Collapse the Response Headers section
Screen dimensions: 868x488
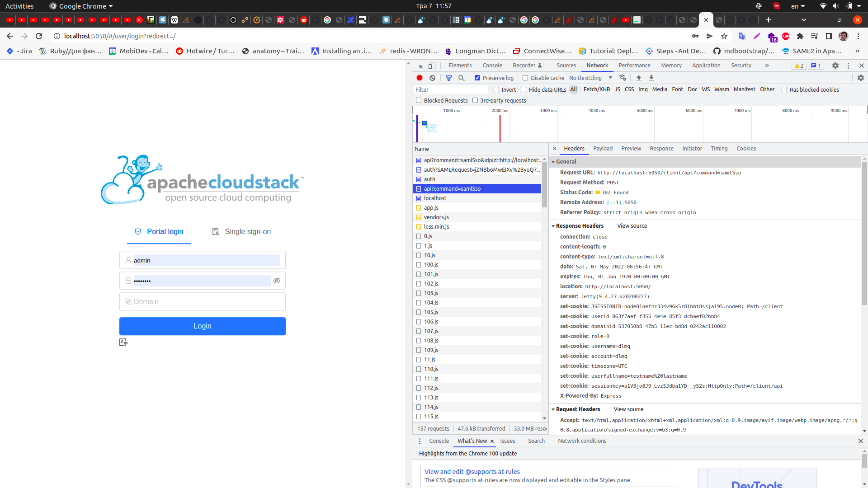click(x=579, y=225)
